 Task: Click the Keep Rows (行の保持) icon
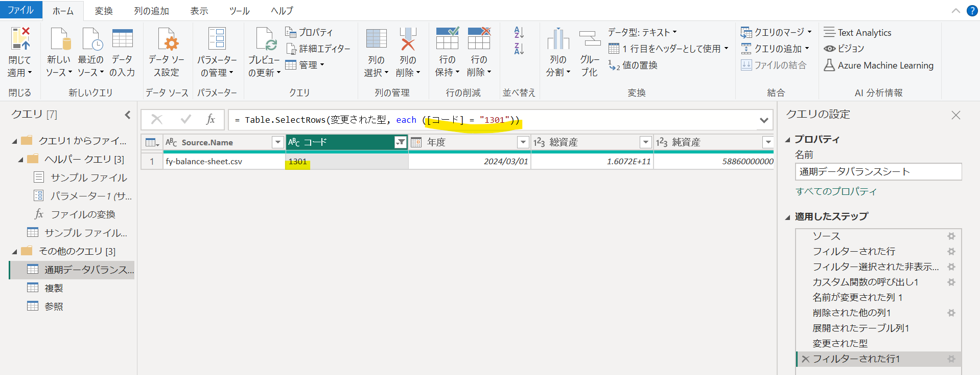point(447,39)
